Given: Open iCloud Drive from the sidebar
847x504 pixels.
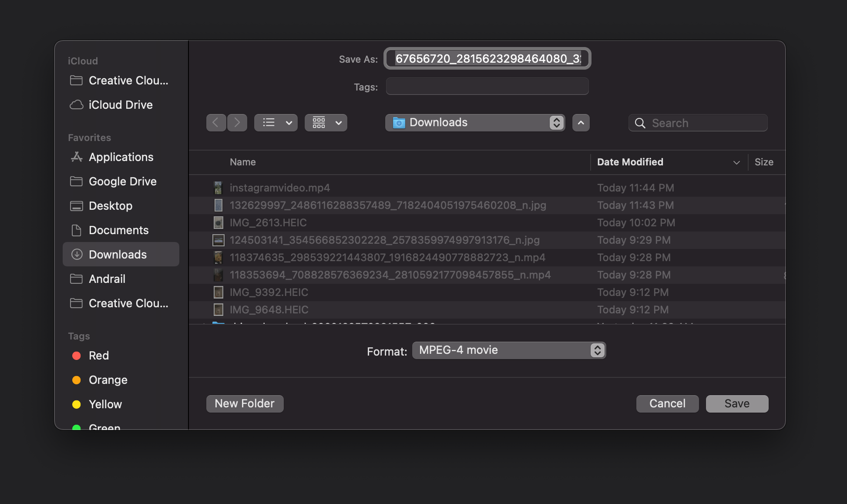Looking at the screenshot, I should tap(120, 105).
